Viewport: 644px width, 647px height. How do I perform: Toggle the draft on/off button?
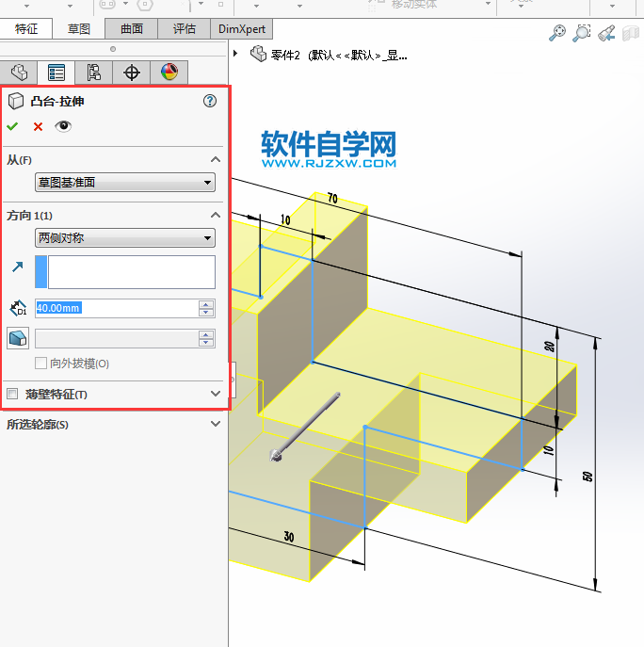[x=18, y=338]
